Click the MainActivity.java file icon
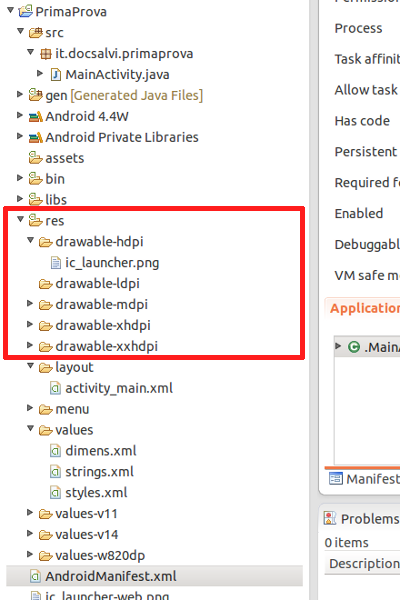The image size is (400, 600). pos(56,74)
